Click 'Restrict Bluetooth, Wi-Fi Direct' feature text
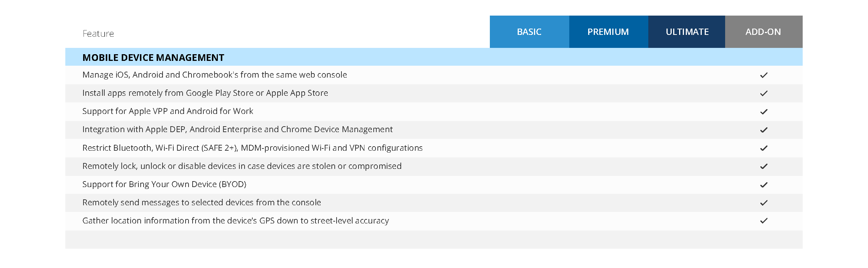Image resolution: width=868 pixels, height=268 pixels. 252,148
